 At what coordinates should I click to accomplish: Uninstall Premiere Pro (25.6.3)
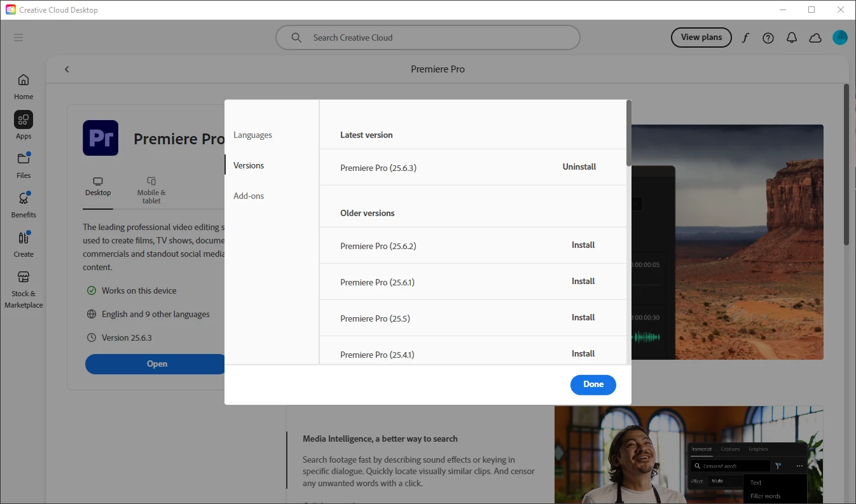click(x=579, y=167)
